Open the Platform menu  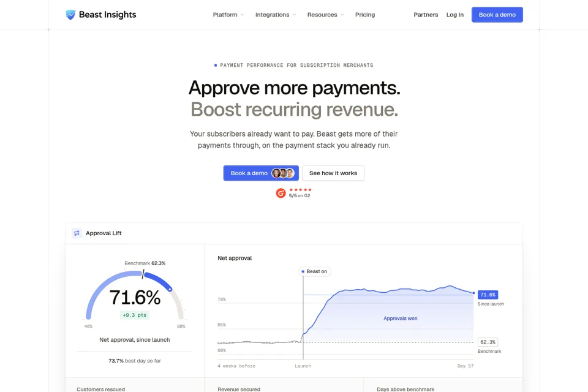pyautogui.click(x=225, y=15)
